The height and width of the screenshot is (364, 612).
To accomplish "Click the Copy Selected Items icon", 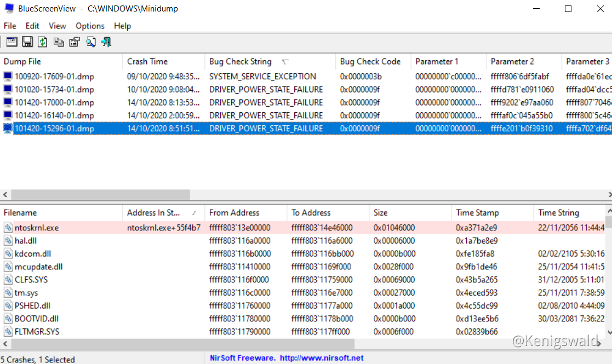I will point(59,42).
